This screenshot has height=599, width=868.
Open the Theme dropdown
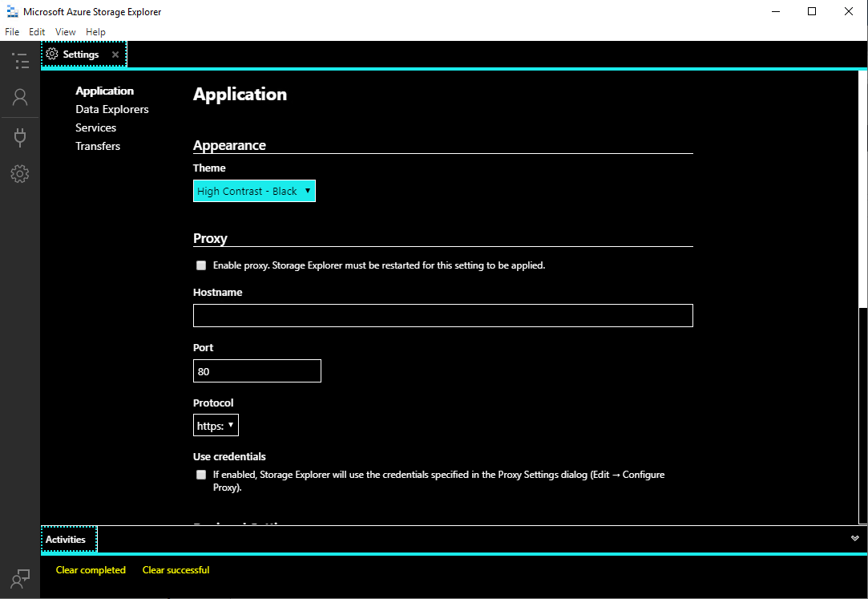[x=254, y=191]
